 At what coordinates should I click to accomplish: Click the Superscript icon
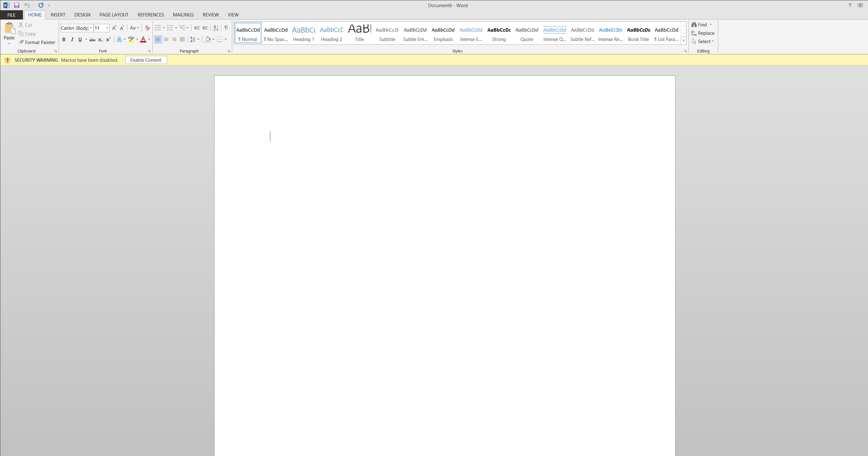[x=108, y=39]
